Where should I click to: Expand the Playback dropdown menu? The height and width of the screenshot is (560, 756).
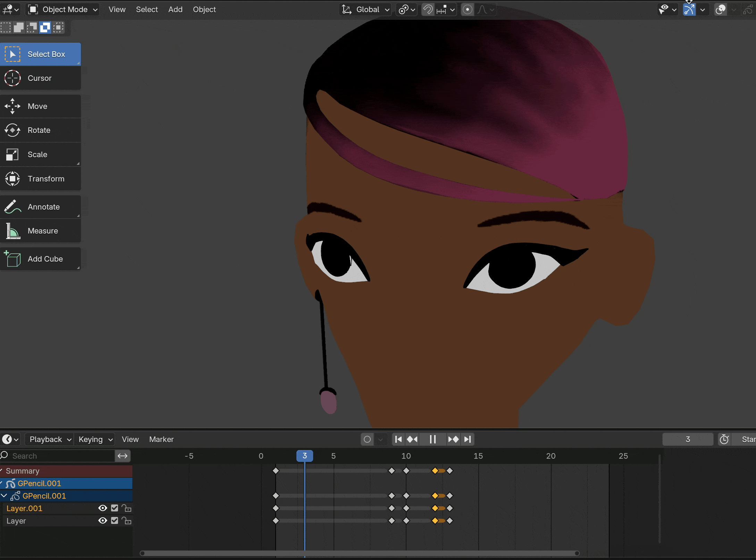(x=49, y=440)
